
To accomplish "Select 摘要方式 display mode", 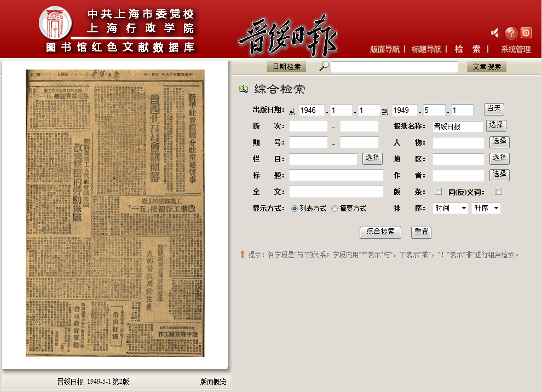I will point(335,209).
